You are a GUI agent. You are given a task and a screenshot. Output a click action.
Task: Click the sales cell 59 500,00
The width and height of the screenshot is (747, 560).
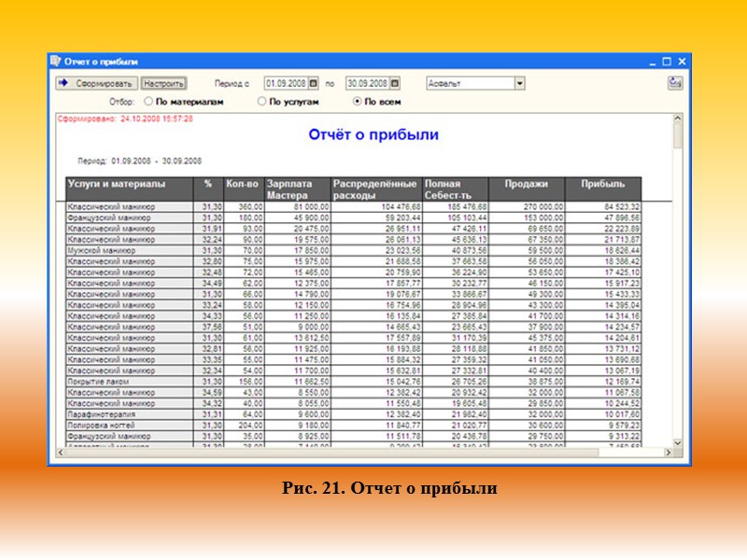(527, 250)
